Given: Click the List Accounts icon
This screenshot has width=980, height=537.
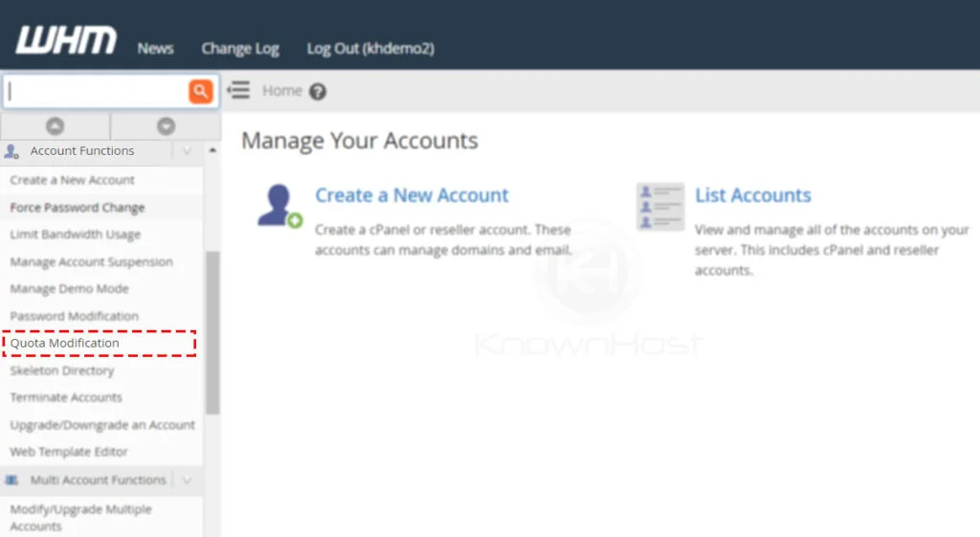Looking at the screenshot, I should [660, 207].
